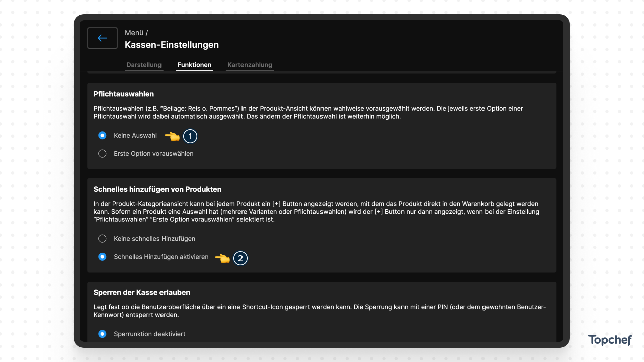644x362 pixels.
Task: Click the pointing hand beside Keine Auswahl
Action: click(172, 136)
